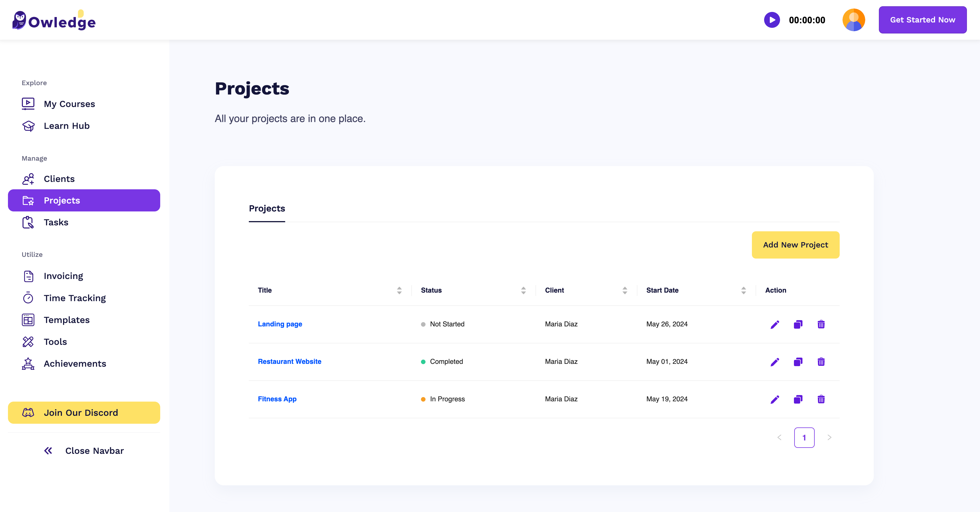Start the time tracker play button
Screen dimensions: 980x512
coord(772,20)
